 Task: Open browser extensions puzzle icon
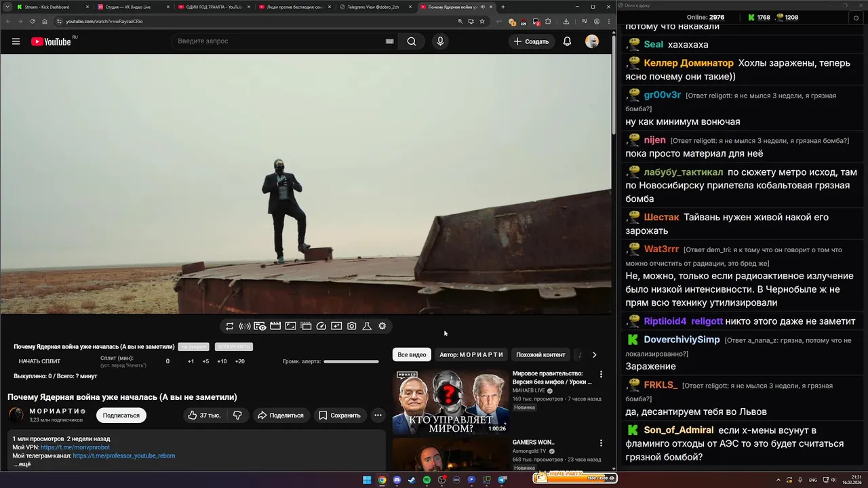point(548,21)
